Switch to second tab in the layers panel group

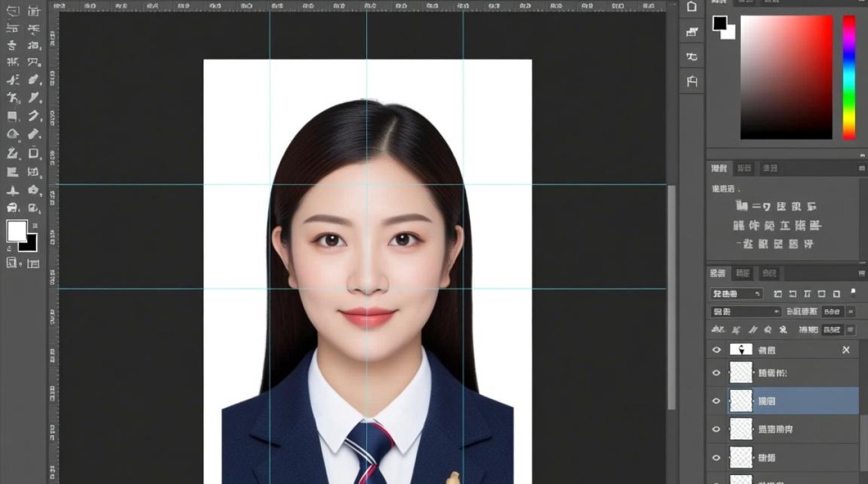pyautogui.click(x=744, y=273)
